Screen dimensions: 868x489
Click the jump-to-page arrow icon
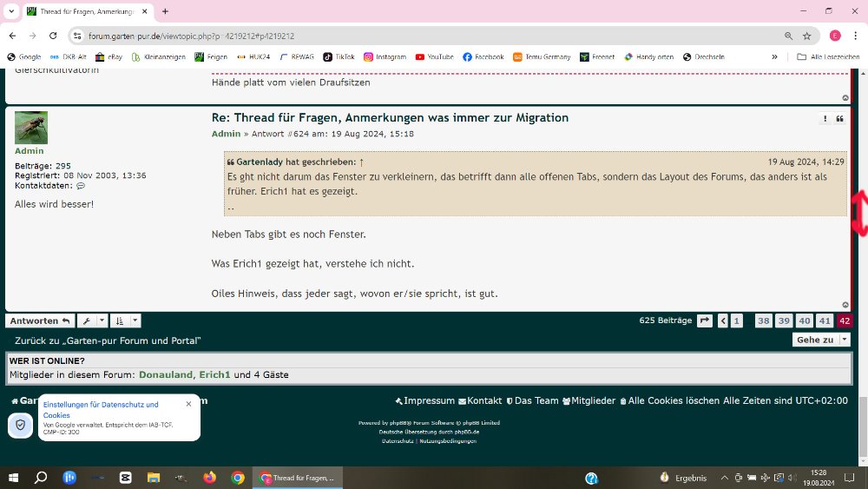pos(705,320)
